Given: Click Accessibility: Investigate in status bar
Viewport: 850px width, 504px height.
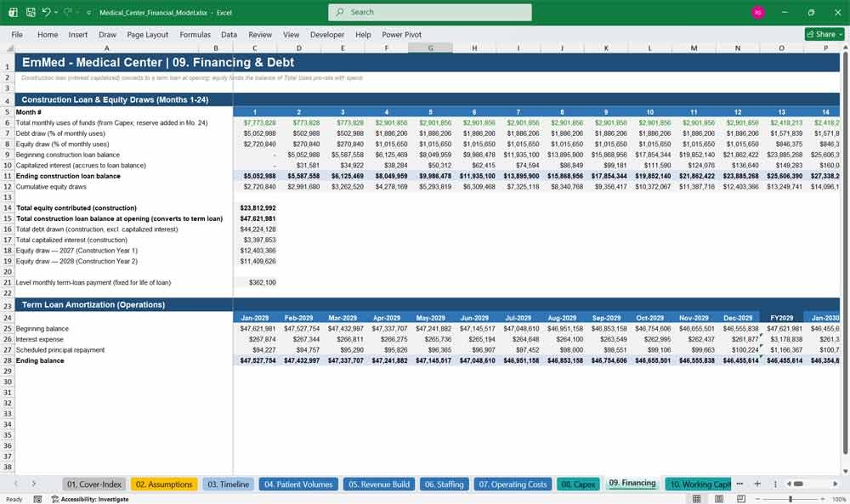Looking at the screenshot, I should tap(90, 499).
